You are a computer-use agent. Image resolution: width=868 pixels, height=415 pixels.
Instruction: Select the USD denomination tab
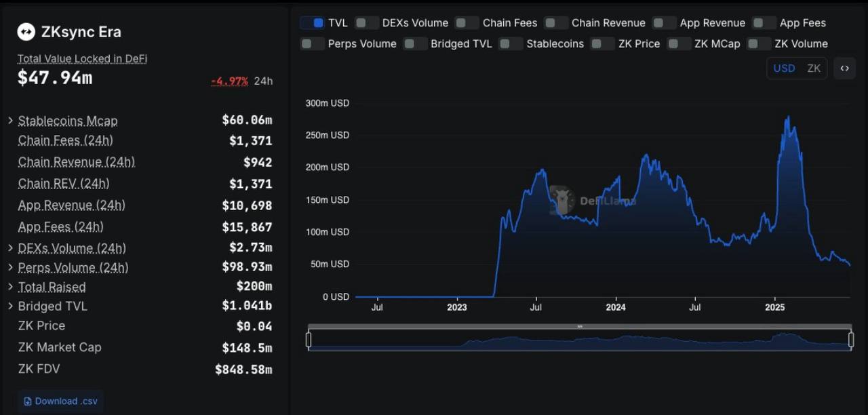coord(784,68)
